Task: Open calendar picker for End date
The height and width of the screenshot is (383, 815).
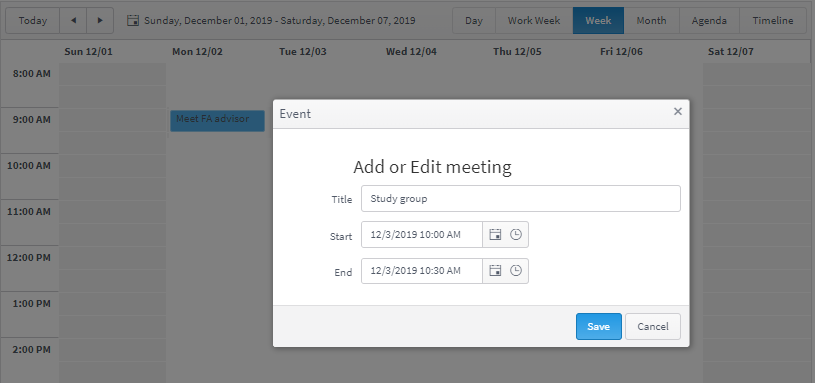Action: pyautogui.click(x=495, y=271)
